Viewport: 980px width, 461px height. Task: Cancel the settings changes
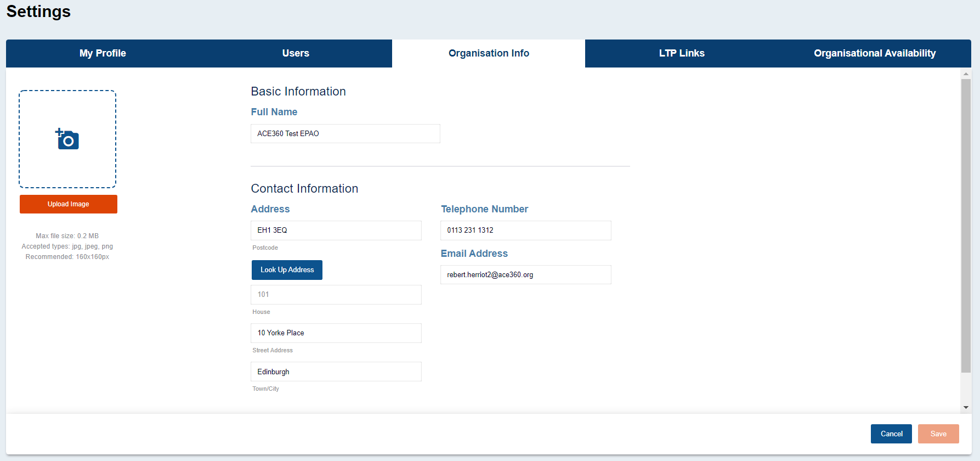[891, 434]
